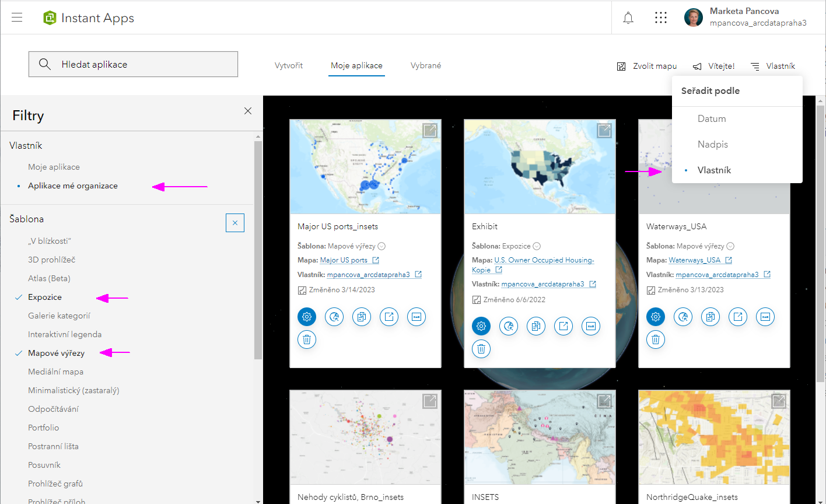This screenshot has width=826, height=504.
Task: Switch to the Vytvořit tab
Action: point(289,66)
